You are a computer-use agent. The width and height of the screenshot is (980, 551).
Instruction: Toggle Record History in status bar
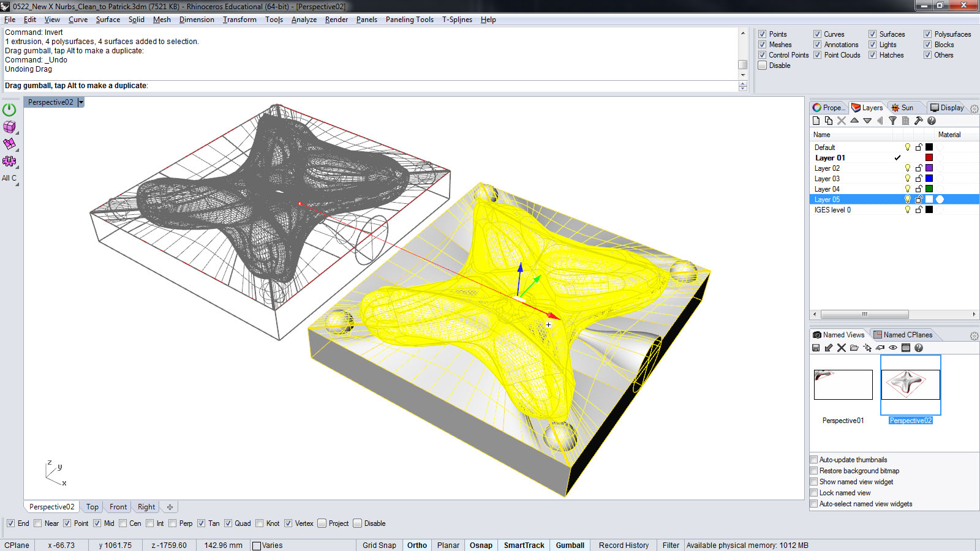point(624,545)
